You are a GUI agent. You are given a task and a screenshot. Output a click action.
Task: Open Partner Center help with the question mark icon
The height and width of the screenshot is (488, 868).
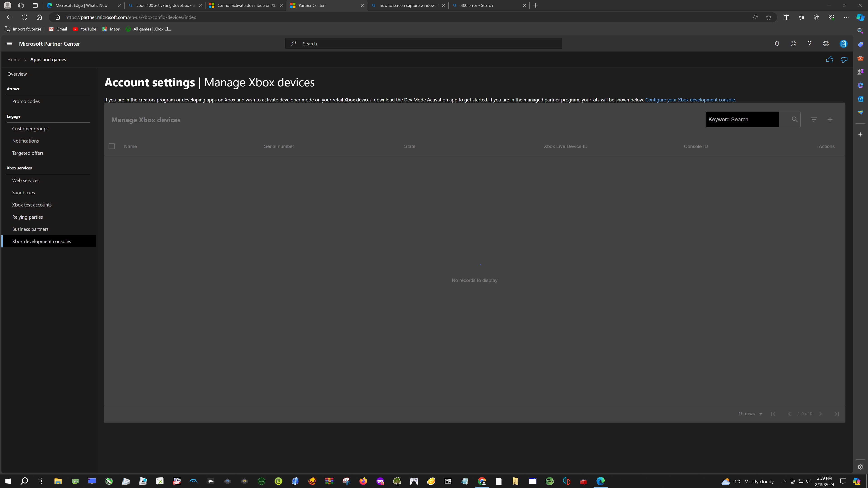[x=809, y=43]
